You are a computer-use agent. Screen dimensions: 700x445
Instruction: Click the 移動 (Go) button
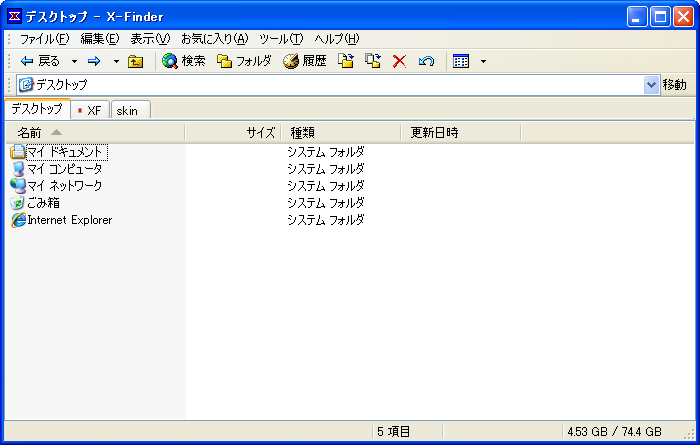pyautogui.click(x=675, y=85)
